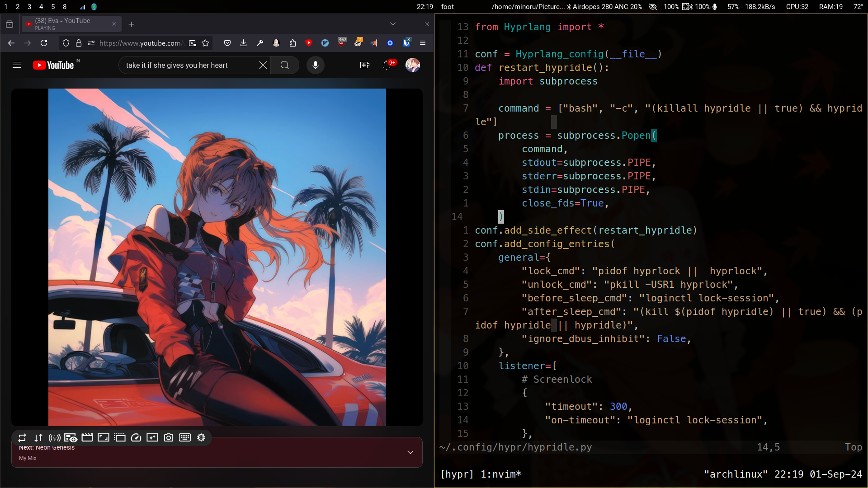Open enhancer settings gear icon
This screenshot has height=488, width=868.
(201, 437)
